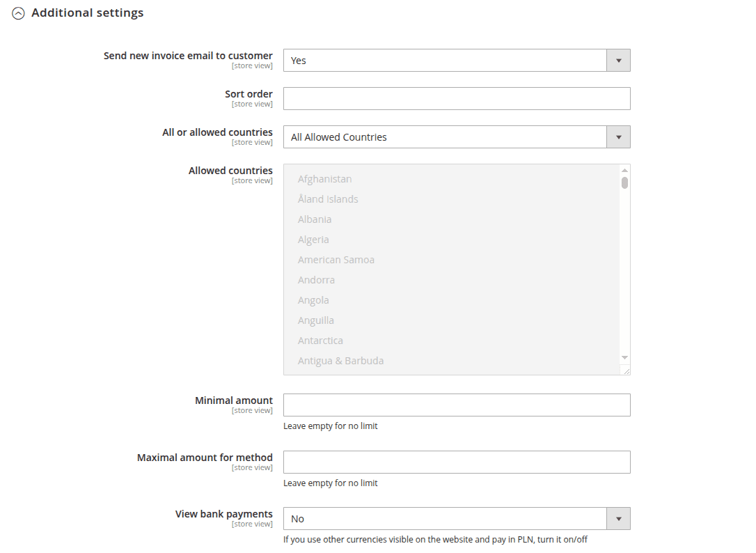Image resolution: width=756 pixels, height=553 pixels.
Task: Click store view label under View bank payments
Action: click(x=252, y=523)
